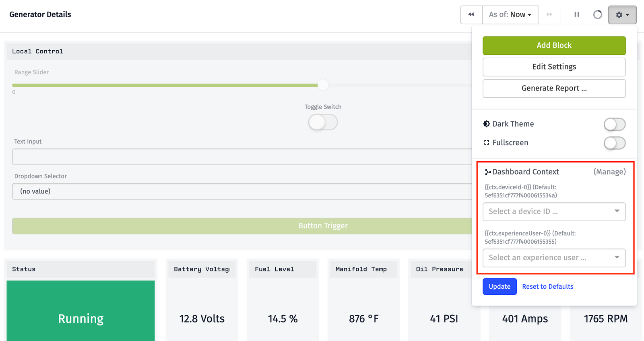
Task: Click the fast-forward time icon
Action: pyautogui.click(x=549, y=14)
